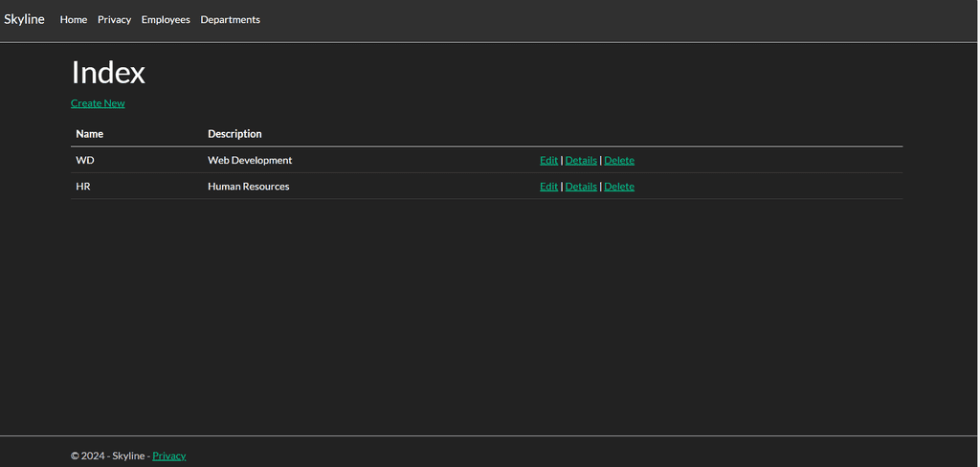Click the Name column header

tap(89, 134)
